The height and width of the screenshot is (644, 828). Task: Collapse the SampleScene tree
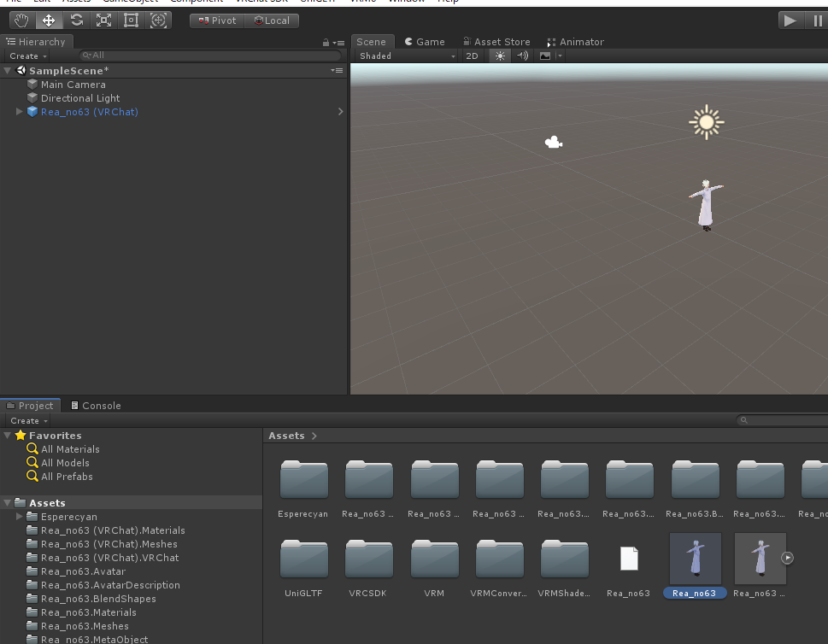pyautogui.click(x=8, y=70)
